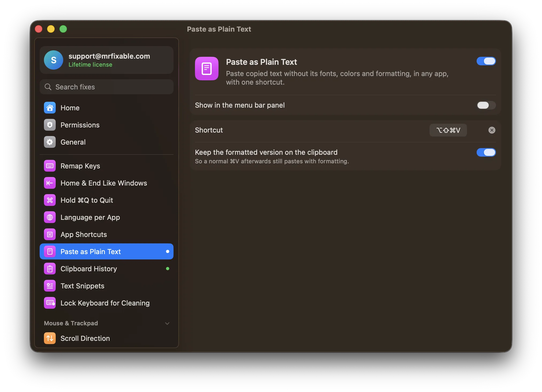The width and height of the screenshot is (542, 392).
Task: Toggle Keep the formatted version on clipboard
Action: (486, 153)
